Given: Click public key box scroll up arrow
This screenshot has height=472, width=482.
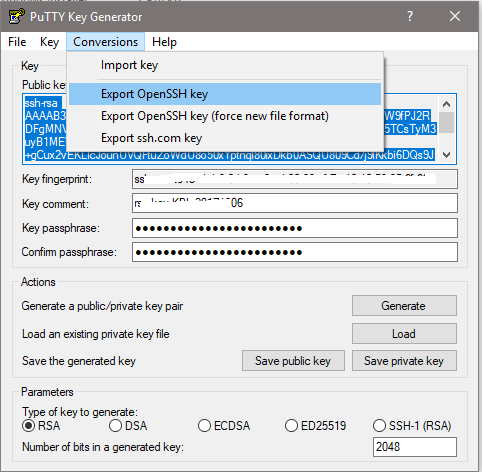Looking at the screenshot, I should click(x=446, y=104).
